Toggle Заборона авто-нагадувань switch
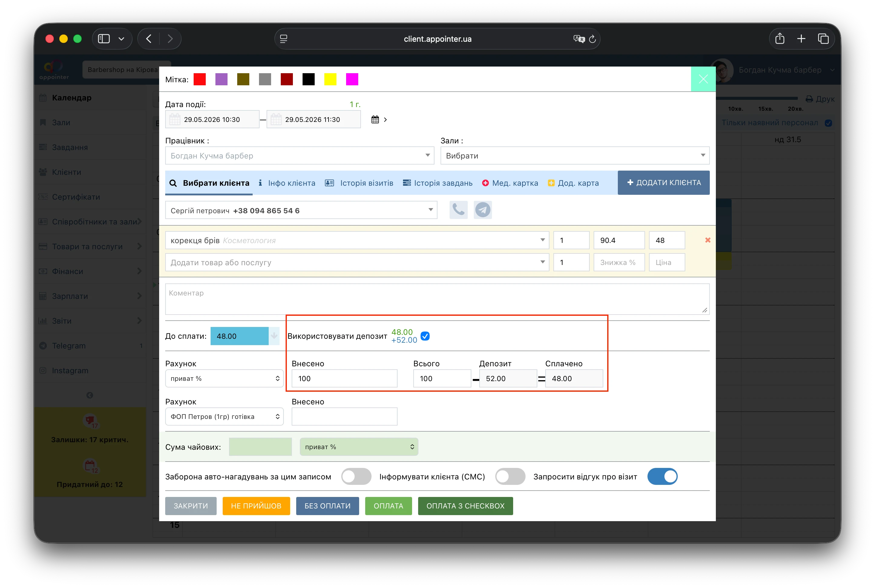Screen dimensions: 875x588 click(356, 477)
